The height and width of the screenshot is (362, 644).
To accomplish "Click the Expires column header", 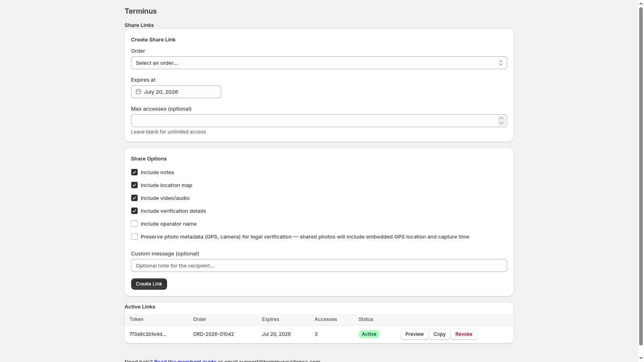I will pyautogui.click(x=270, y=319).
